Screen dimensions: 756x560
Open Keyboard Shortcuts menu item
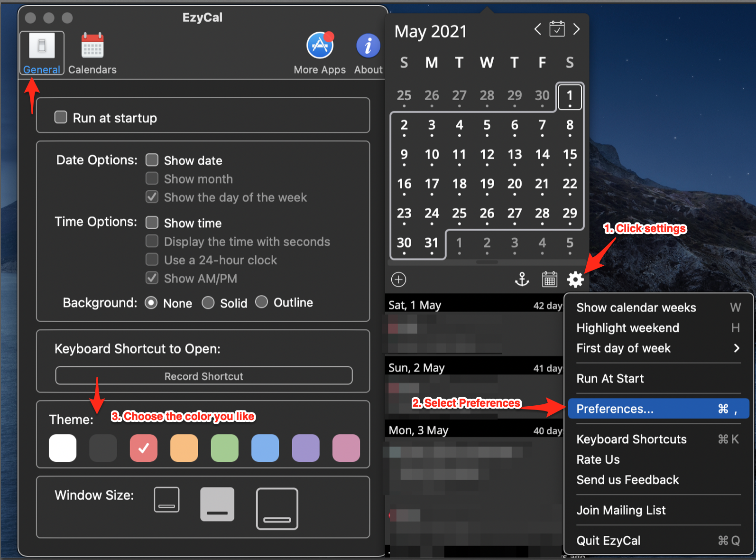point(658,439)
